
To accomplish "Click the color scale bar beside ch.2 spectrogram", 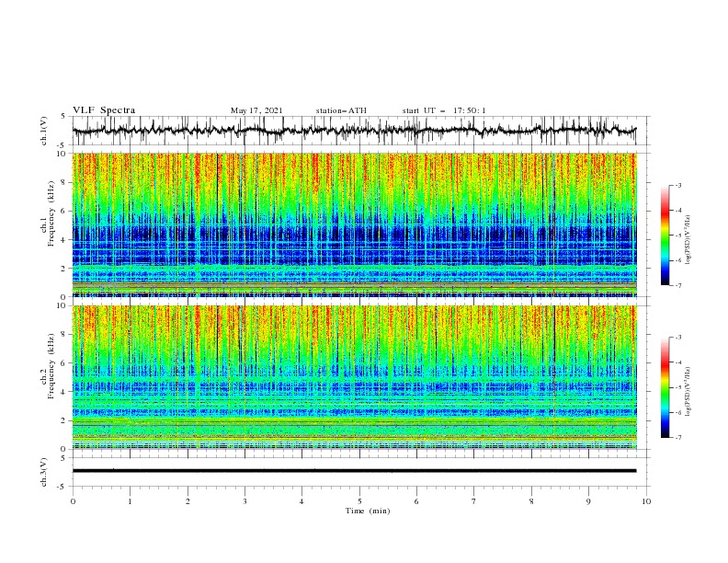I will coord(665,387).
